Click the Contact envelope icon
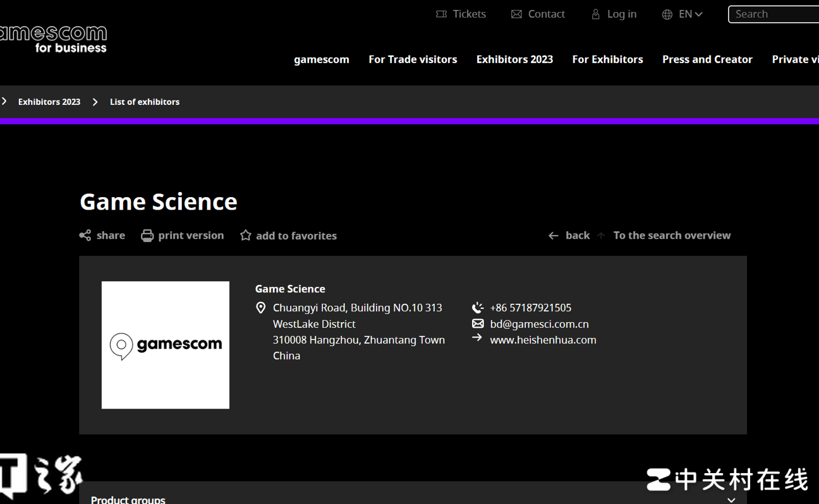This screenshot has width=819, height=504. (x=516, y=14)
